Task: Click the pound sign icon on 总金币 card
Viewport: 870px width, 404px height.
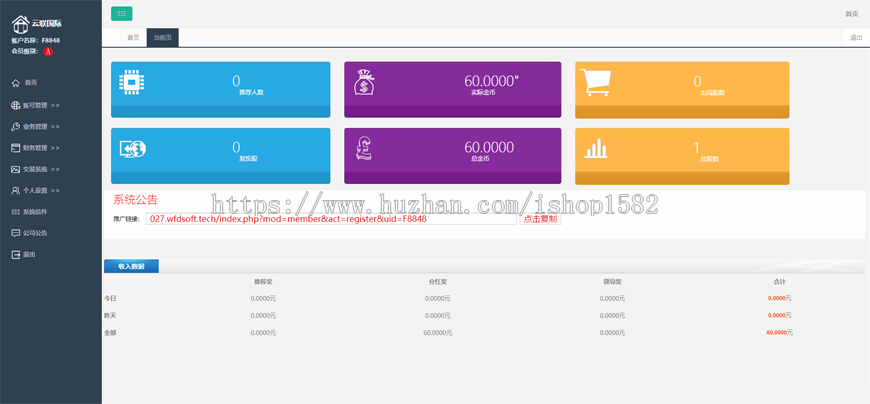Action: point(365,149)
